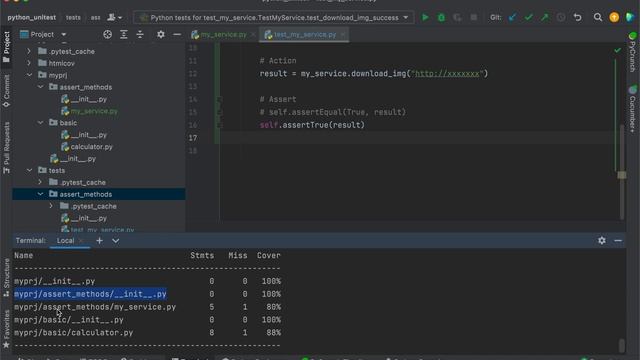Open PyCrunch side panel

point(632,52)
